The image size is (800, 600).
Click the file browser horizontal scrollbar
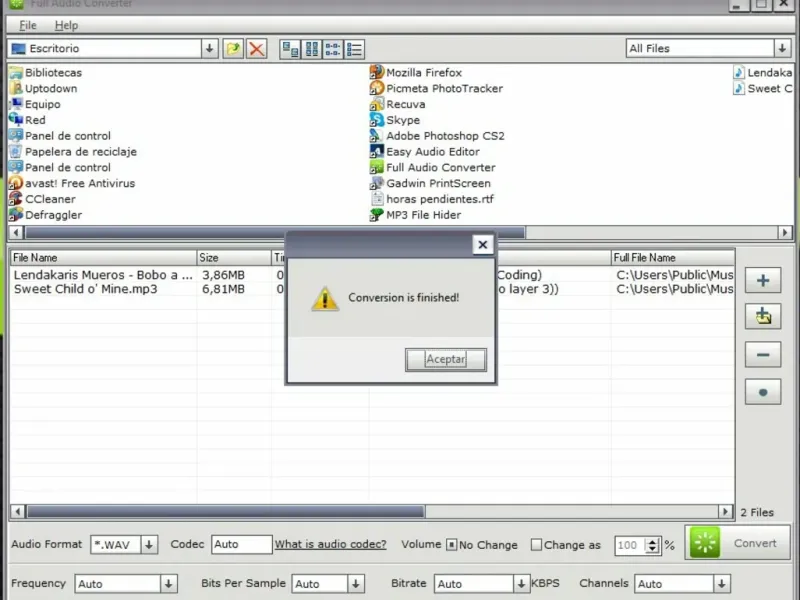coord(275,233)
